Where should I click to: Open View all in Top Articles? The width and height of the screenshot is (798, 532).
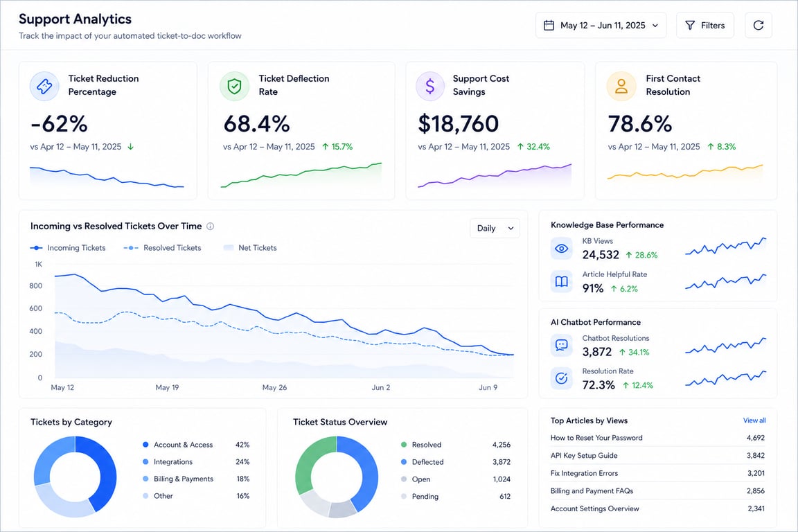tap(754, 420)
